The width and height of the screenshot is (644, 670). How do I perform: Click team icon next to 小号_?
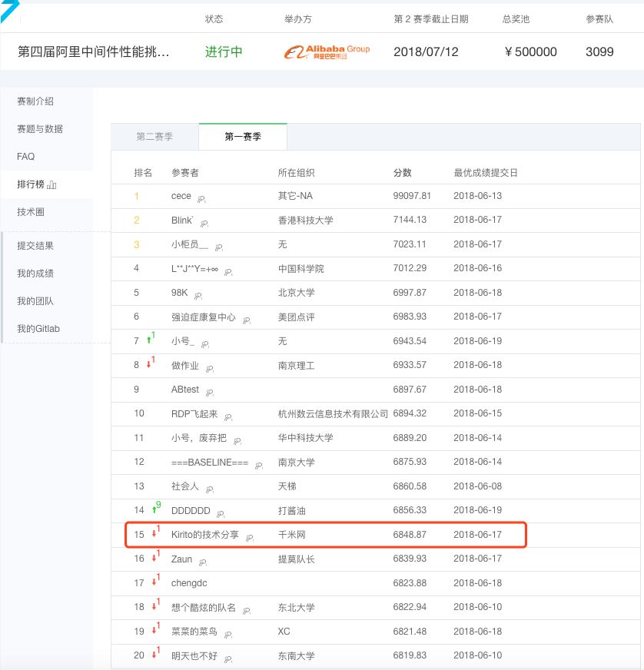(205, 344)
